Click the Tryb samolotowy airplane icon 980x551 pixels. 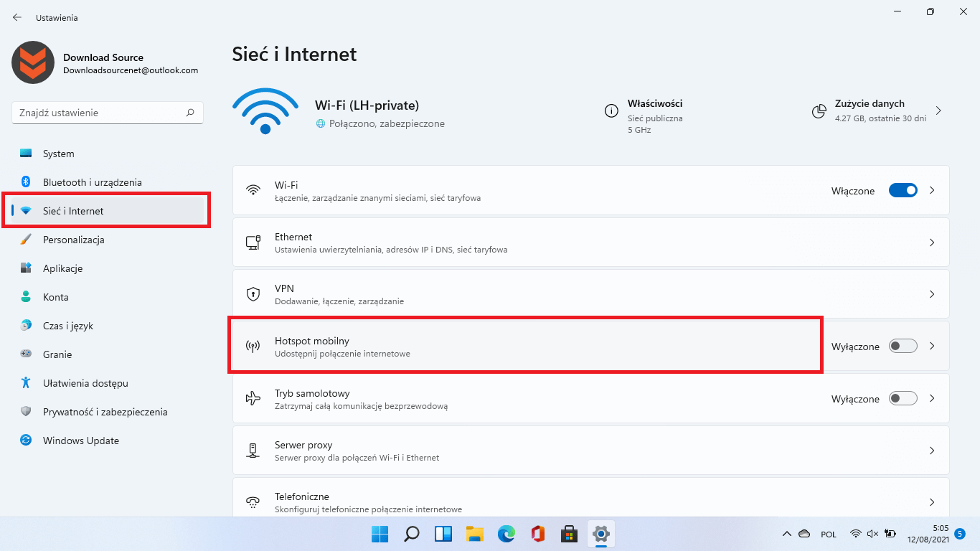pyautogui.click(x=253, y=398)
